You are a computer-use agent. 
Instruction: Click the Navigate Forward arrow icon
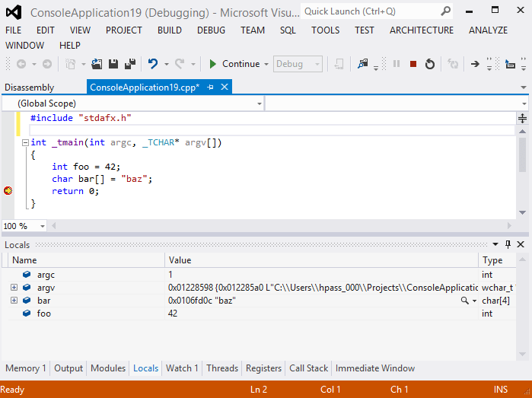click(47, 64)
